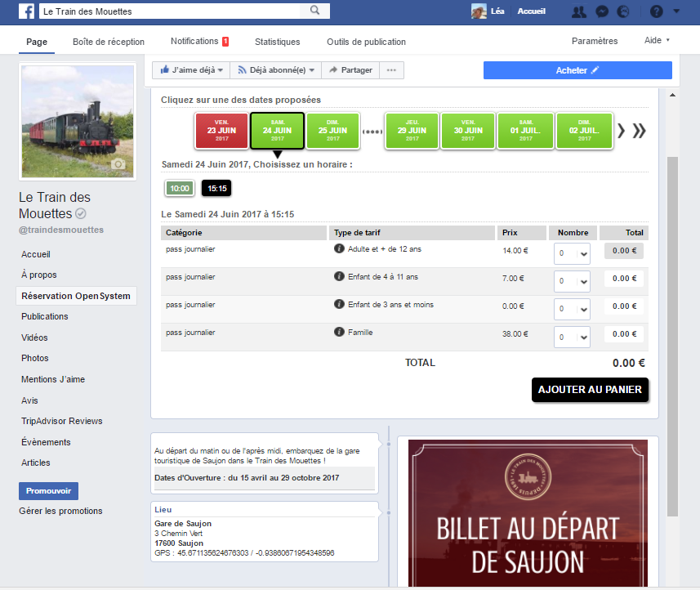Open the globe notifications icon
Screen dimensions: 700x590
622,11
